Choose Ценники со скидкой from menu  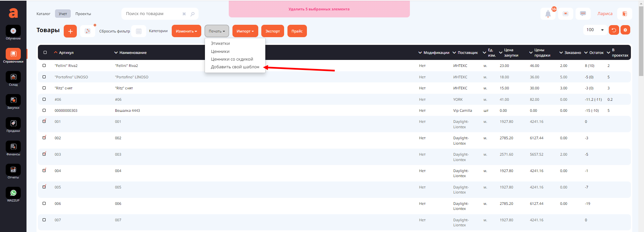point(232,59)
